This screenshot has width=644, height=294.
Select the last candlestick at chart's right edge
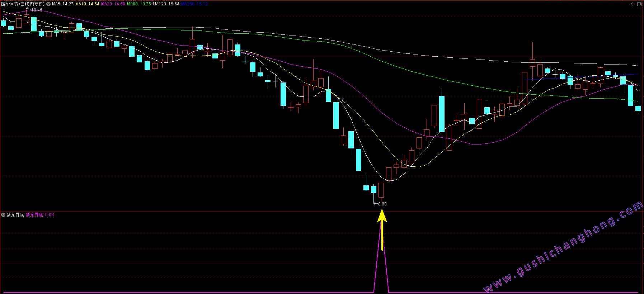click(x=638, y=108)
